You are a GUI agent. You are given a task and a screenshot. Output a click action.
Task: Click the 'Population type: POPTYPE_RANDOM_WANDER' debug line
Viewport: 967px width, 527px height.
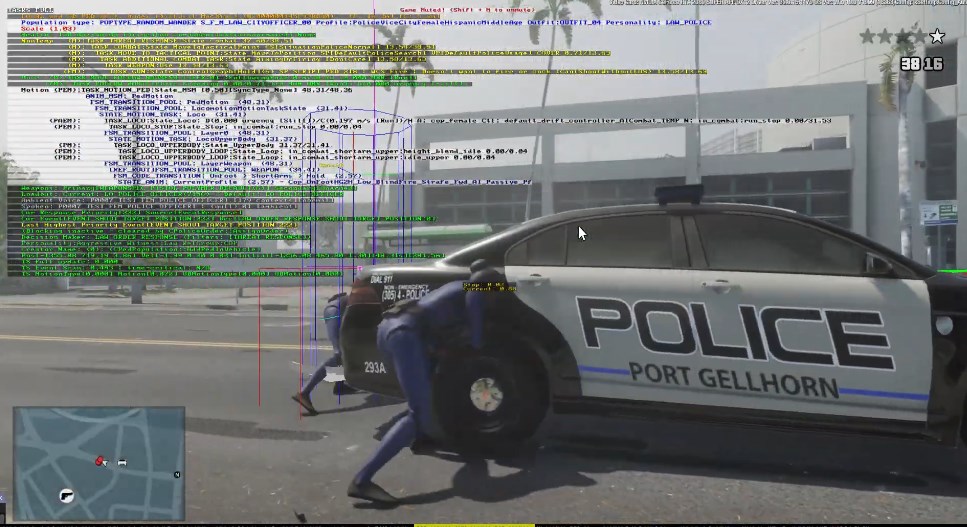[366, 22]
